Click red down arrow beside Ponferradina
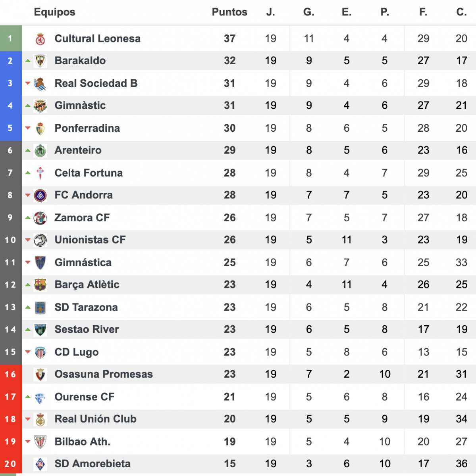Viewport: 476px width, 476px height. click(28, 128)
